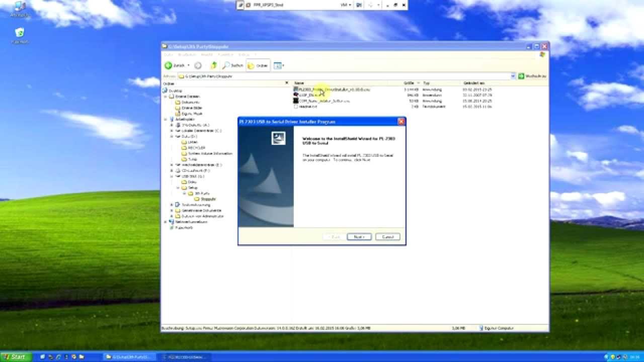Expand the Wechseldatenträger (E:) node
The height and width of the screenshot is (362, 644).
[172, 165]
